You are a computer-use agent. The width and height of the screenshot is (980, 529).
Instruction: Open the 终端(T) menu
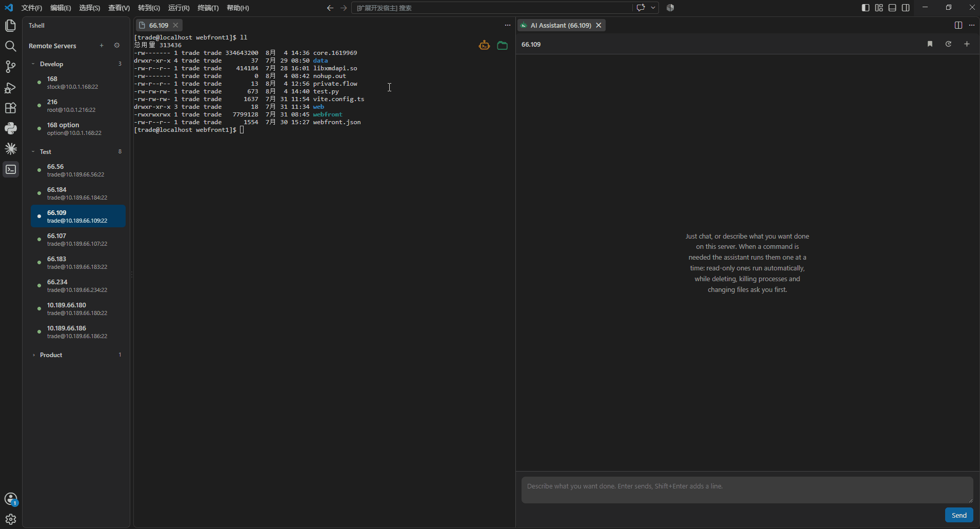[x=208, y=8]
